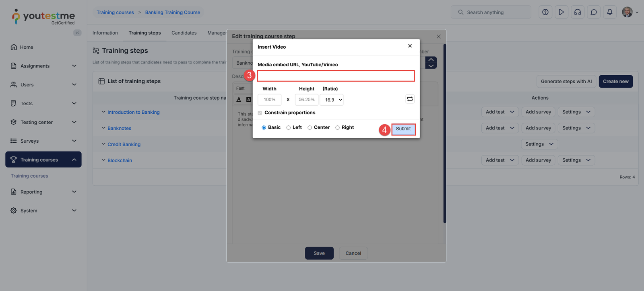This screenshot has width=644, height=291.
Task: Open the chat messages icon
Action: pos(593,12)
